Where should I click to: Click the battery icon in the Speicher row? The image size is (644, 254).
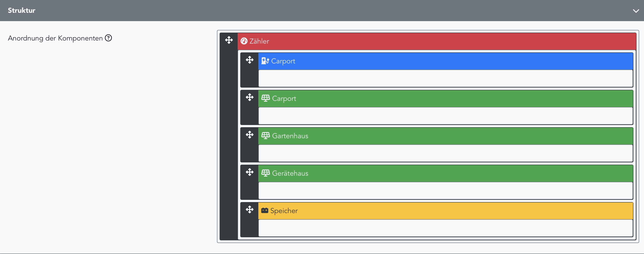point(265,211)
